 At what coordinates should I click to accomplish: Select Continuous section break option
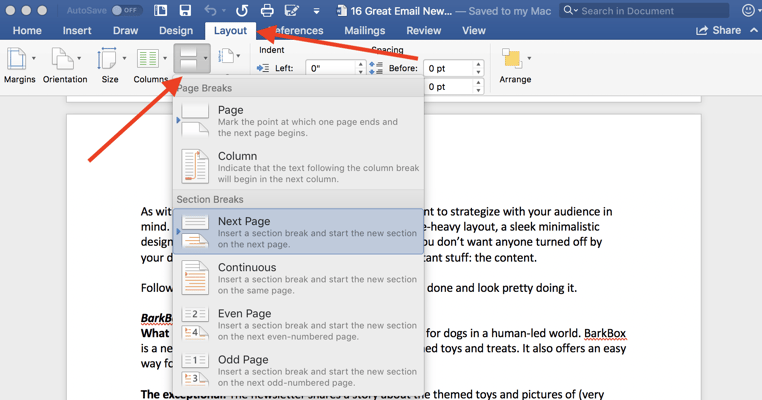(x=298, y=278)
